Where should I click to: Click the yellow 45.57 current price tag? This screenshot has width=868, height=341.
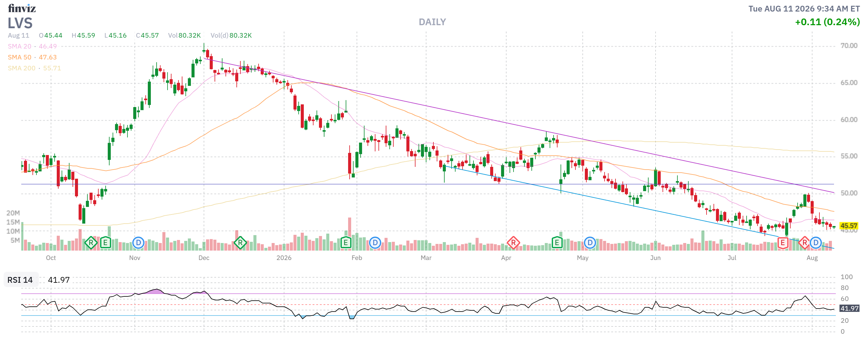[849, 225]
